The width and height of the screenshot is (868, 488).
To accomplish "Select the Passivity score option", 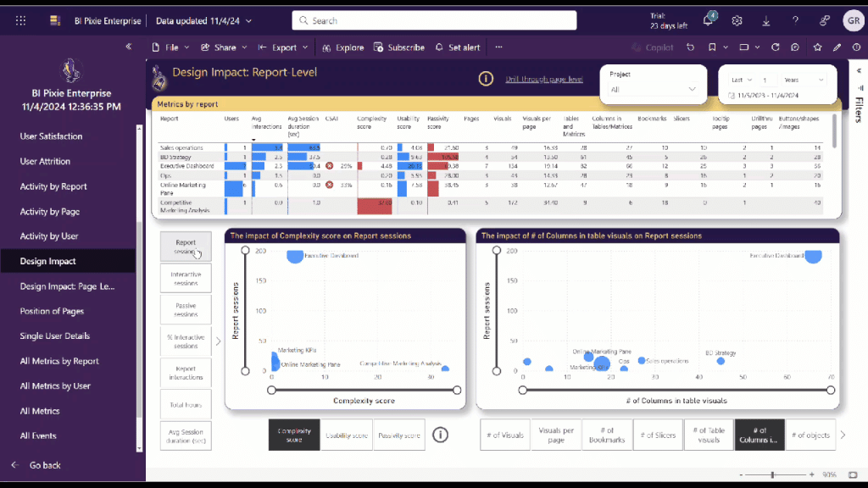I will (399, 435).
